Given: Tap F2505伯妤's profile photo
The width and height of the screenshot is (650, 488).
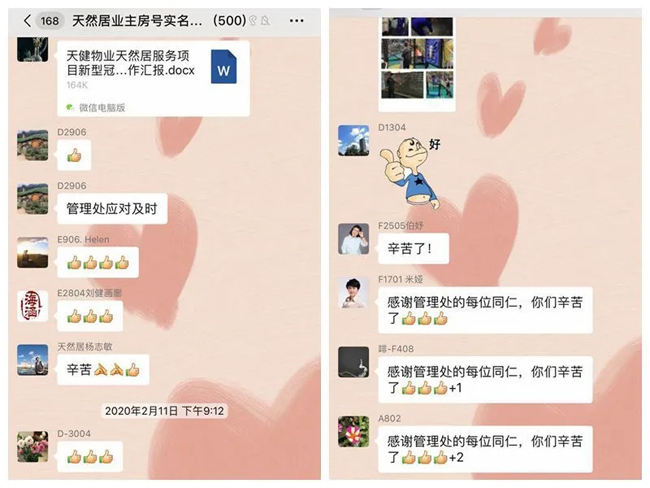Looking at the screenshot, I should click(354, 239).
